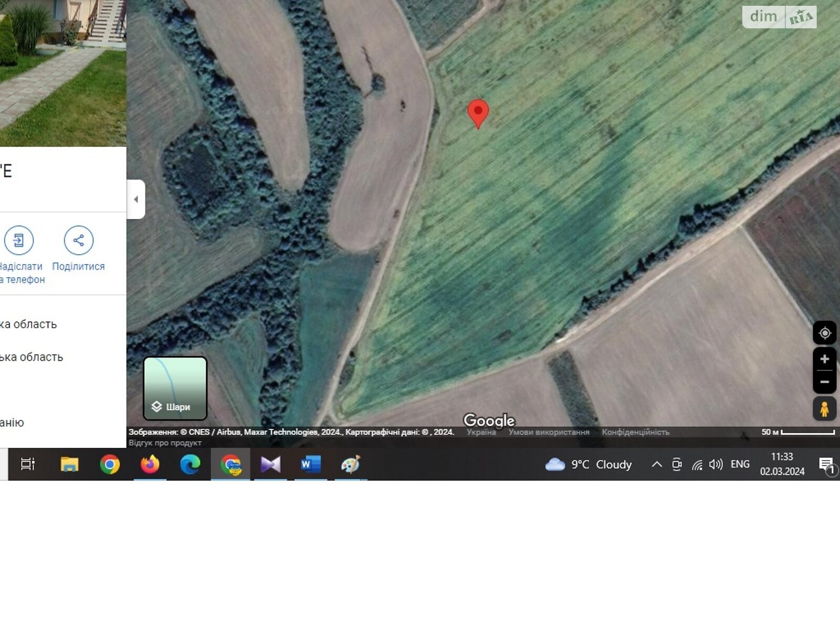Image resolution: width=840 pixels, height=630 pixels.
Task: Expand hidden system tray icons chevron
Action: pos(656,465)
